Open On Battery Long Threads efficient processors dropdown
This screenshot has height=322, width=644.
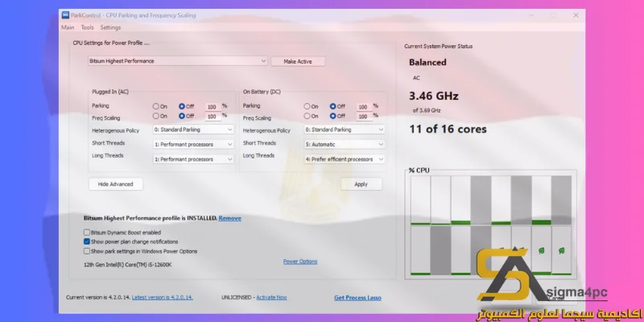coord(345,159)
